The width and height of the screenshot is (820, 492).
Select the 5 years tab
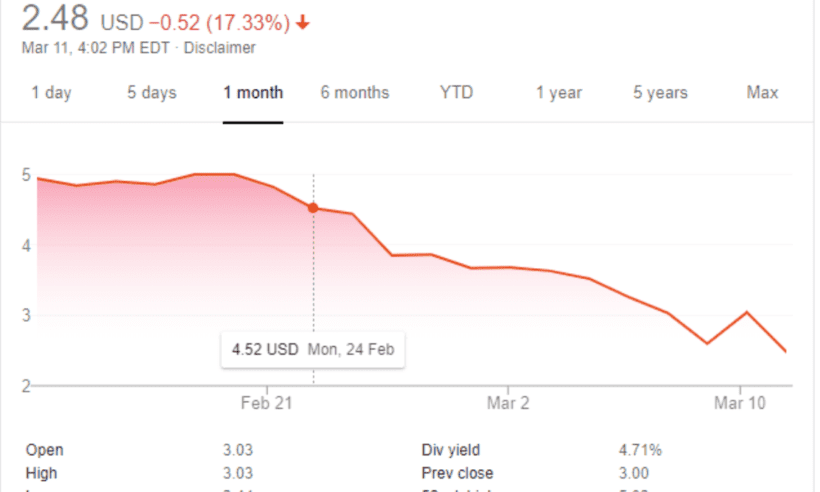[x=660, y=93]
